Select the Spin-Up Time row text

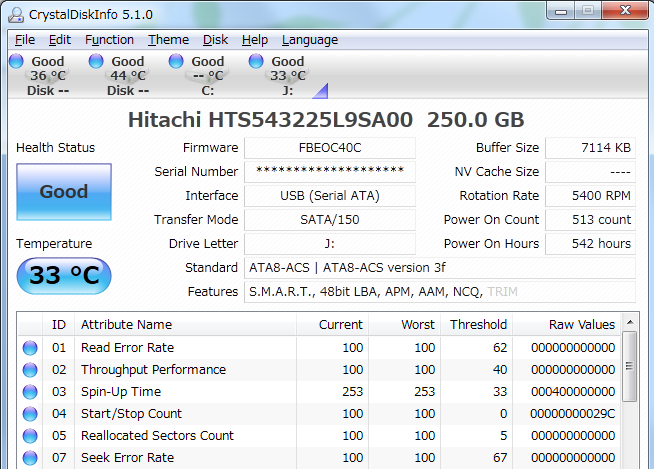coord(121,392)
